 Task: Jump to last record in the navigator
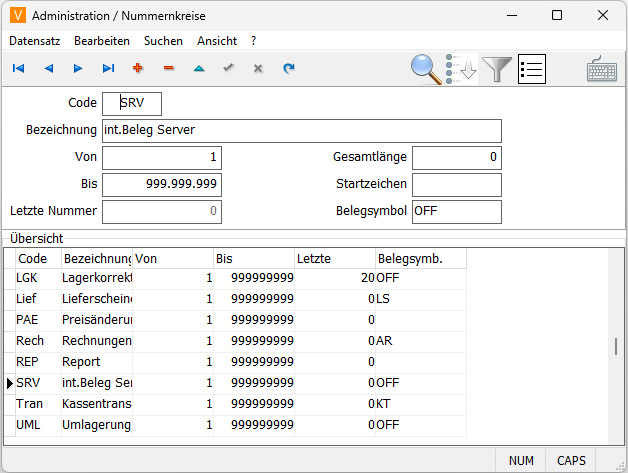(108, 68)
